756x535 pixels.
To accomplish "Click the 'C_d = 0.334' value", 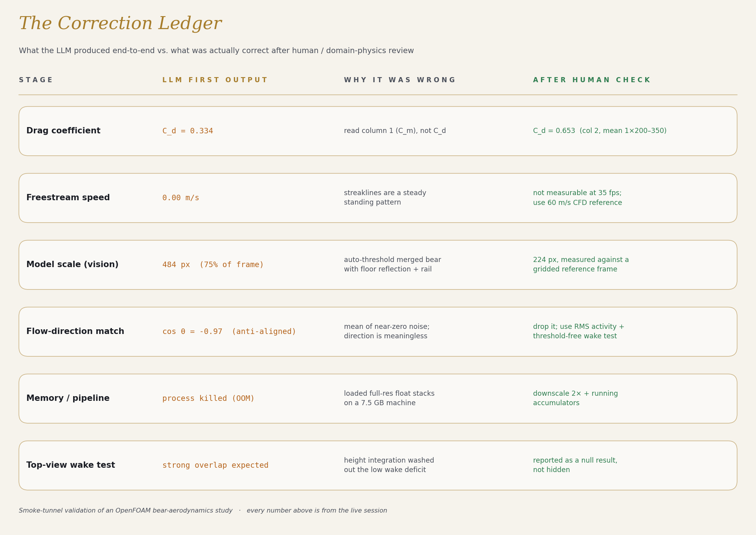I will [x=188, y=131].
